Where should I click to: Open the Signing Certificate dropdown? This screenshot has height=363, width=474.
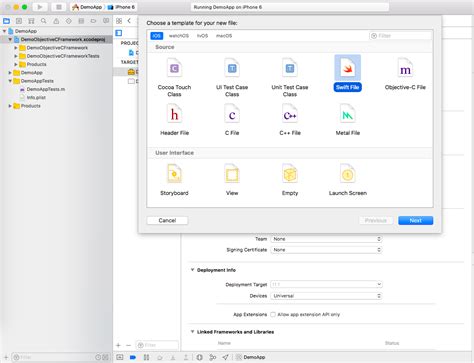326,250
